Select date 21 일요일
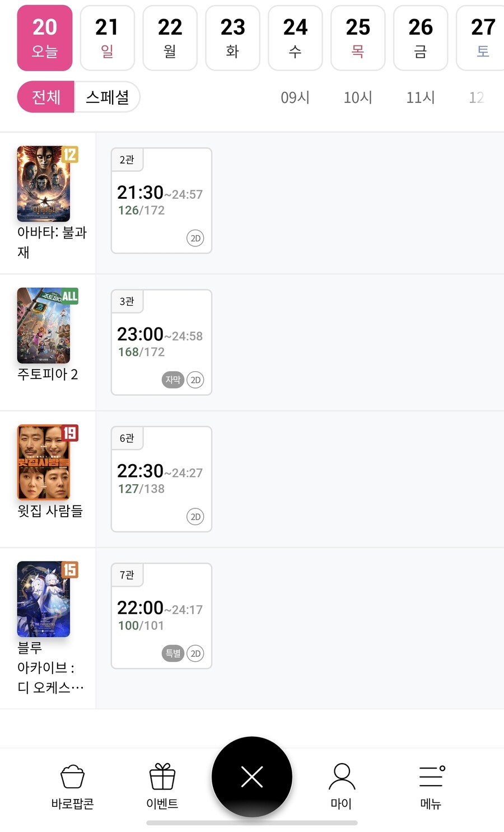Viewport: 504px width, 832px height. pos(107,38)
